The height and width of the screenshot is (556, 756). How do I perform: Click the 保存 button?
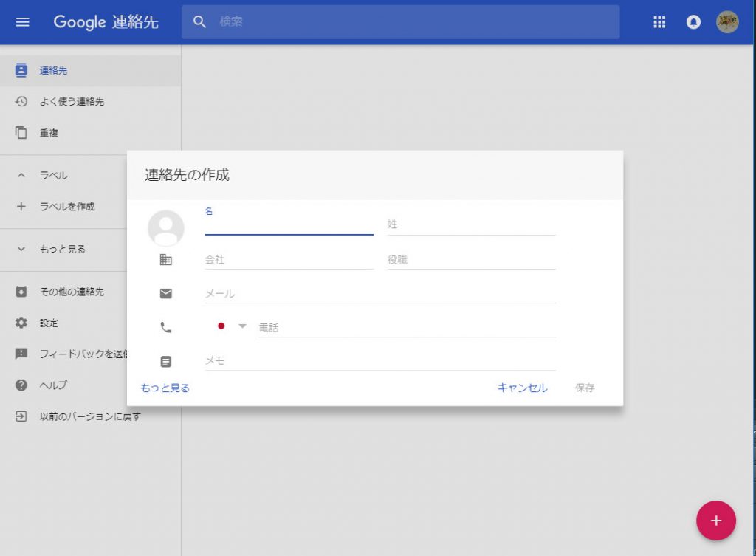tap(585, 388)
